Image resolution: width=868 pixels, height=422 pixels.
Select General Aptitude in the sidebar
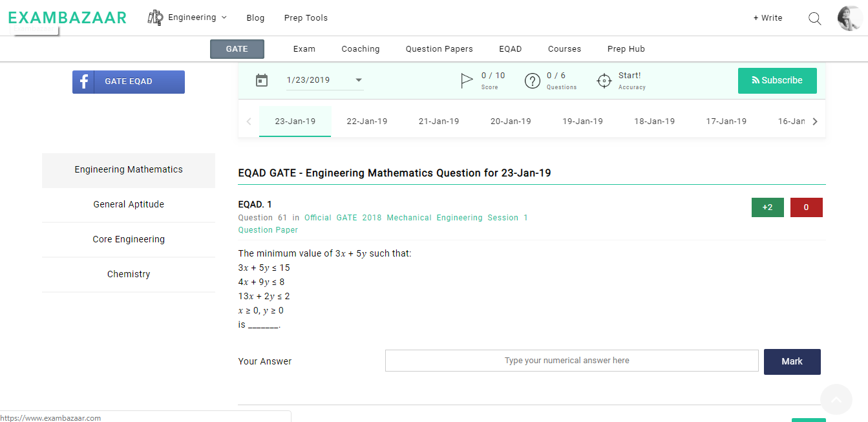pyautogui.click(x=129, y=205)
